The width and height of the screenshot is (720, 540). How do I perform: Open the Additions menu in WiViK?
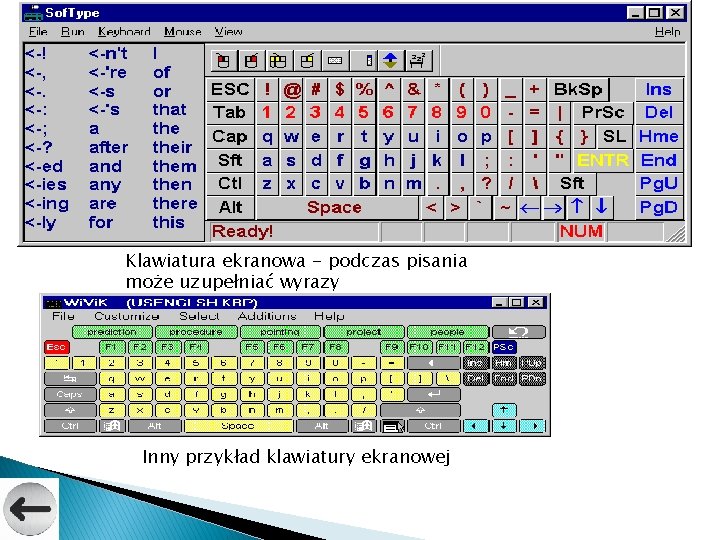267,316
